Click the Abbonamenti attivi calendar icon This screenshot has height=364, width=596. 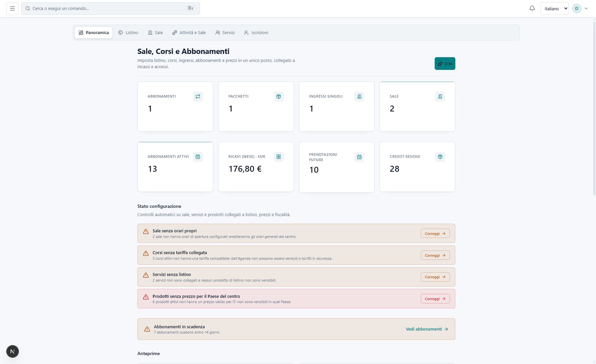pyautogui.click(x=198, y=157)
